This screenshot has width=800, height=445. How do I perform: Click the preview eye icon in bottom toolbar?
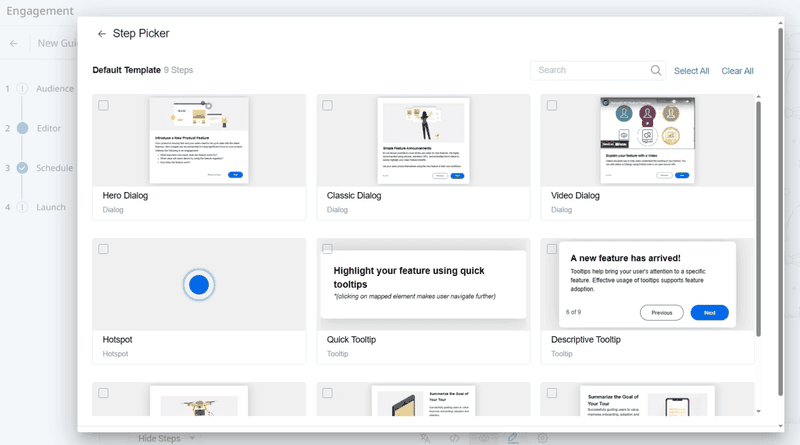[483, 438]
